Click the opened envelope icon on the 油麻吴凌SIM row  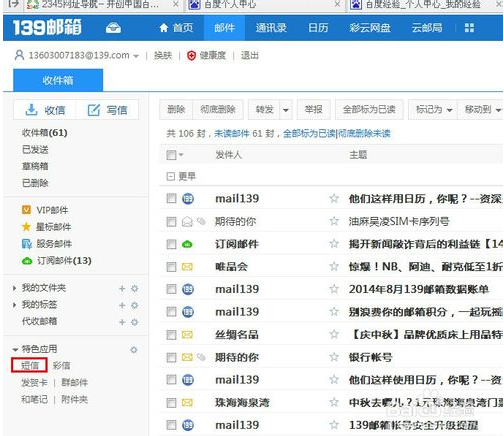[x=187, y=221]
